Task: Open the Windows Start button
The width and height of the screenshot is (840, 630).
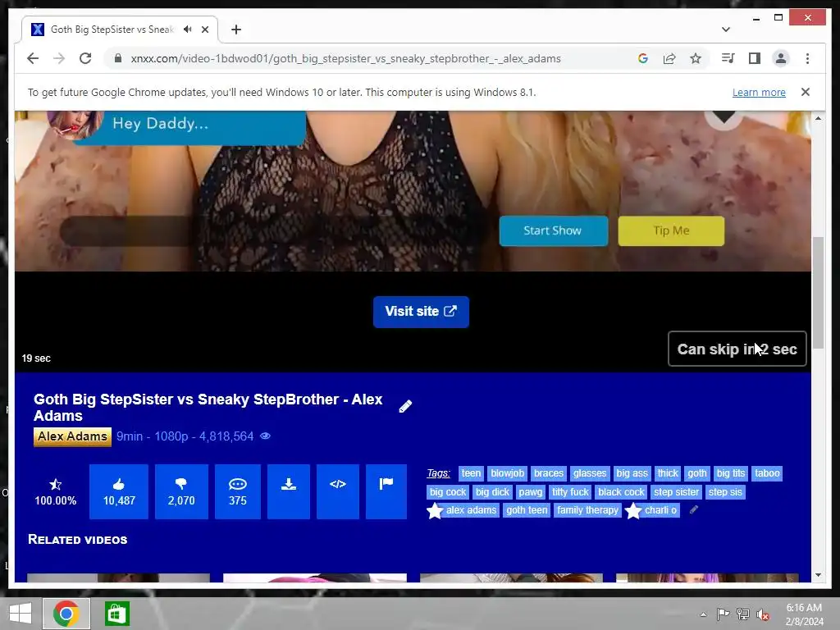Action: [x=21, y=614]
